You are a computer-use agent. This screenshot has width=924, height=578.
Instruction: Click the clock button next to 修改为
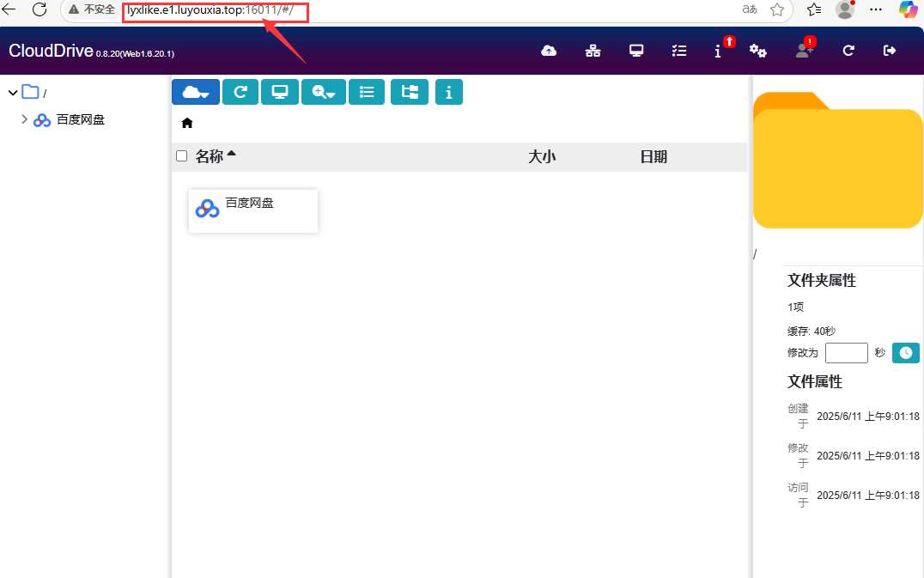coord(906,352)
